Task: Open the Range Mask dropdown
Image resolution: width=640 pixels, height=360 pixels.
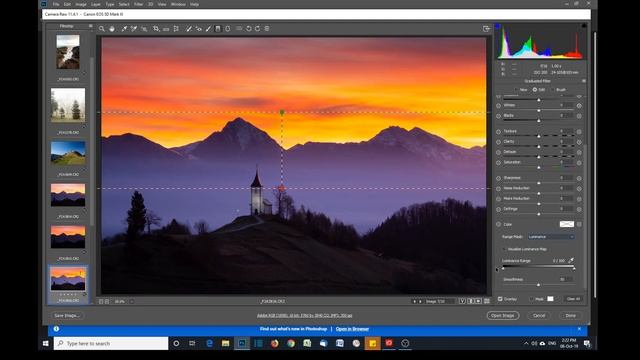Action: coord(551,237)
